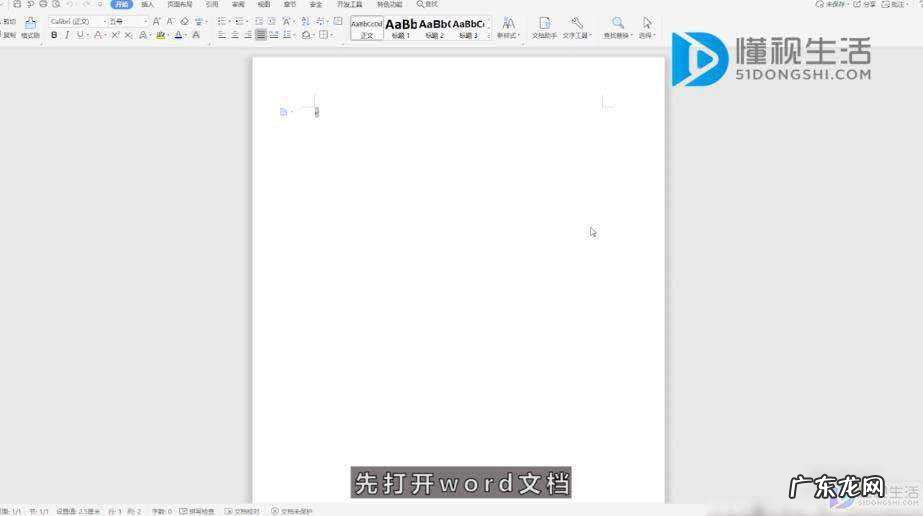This screenshot has height=516, width=923.
Task: Toggle italic formatting
Action: pos(67,35)
